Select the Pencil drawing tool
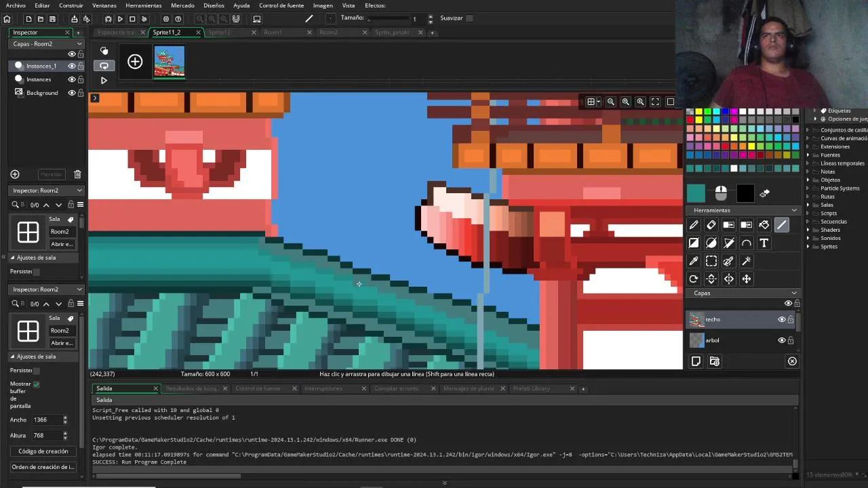Viewport: 868px width, 488px height. click(694, 225)
